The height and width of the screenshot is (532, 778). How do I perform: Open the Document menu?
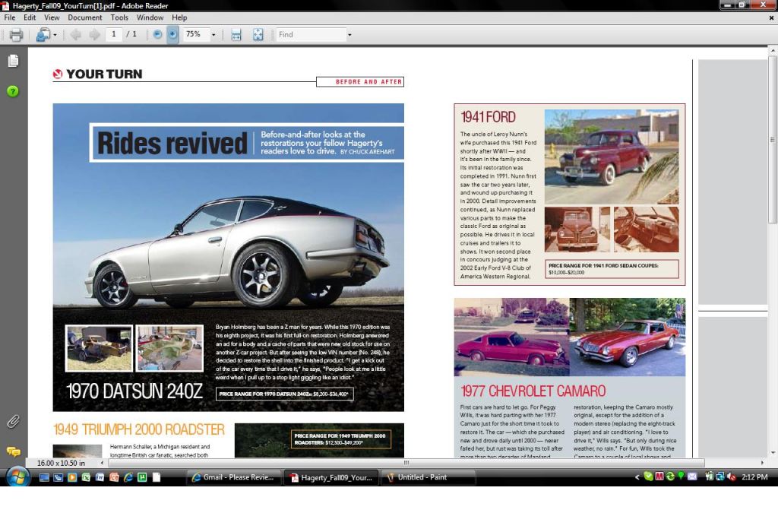click(85, 17)
